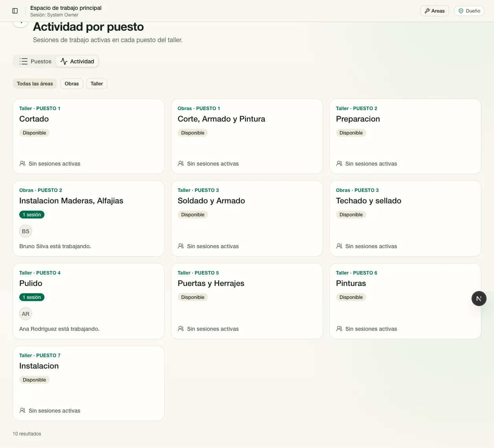Open the Pinturas station card
The image size is (494, 448).
click(x=405, y=301)
